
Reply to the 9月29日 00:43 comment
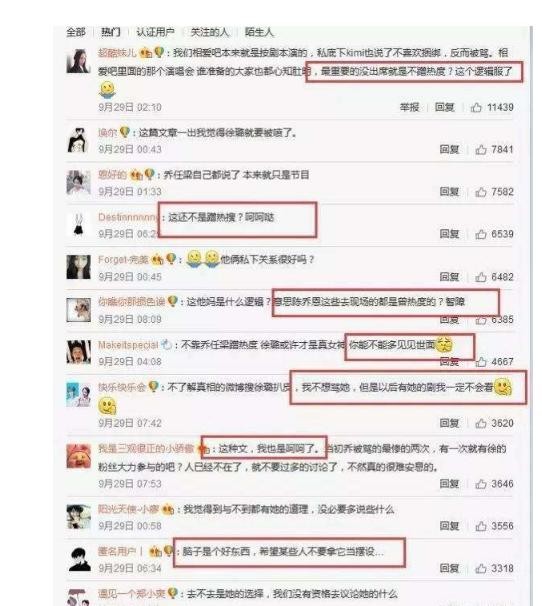449,149
